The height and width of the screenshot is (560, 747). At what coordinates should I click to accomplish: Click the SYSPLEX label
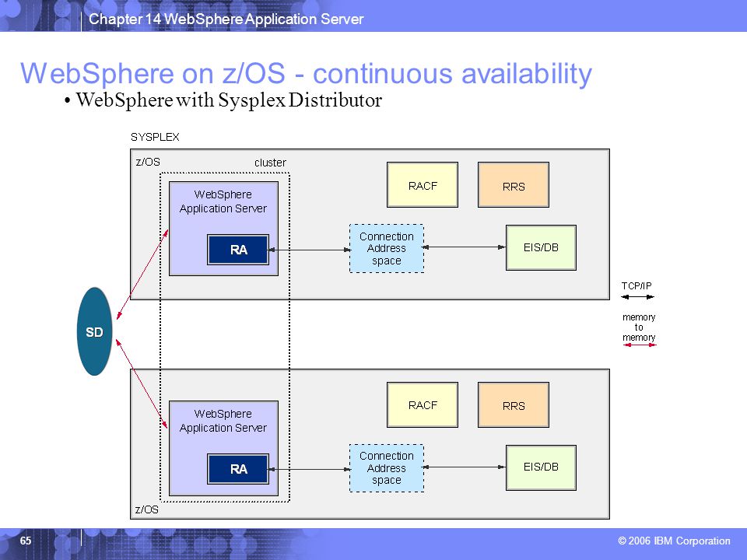[155, 137]
